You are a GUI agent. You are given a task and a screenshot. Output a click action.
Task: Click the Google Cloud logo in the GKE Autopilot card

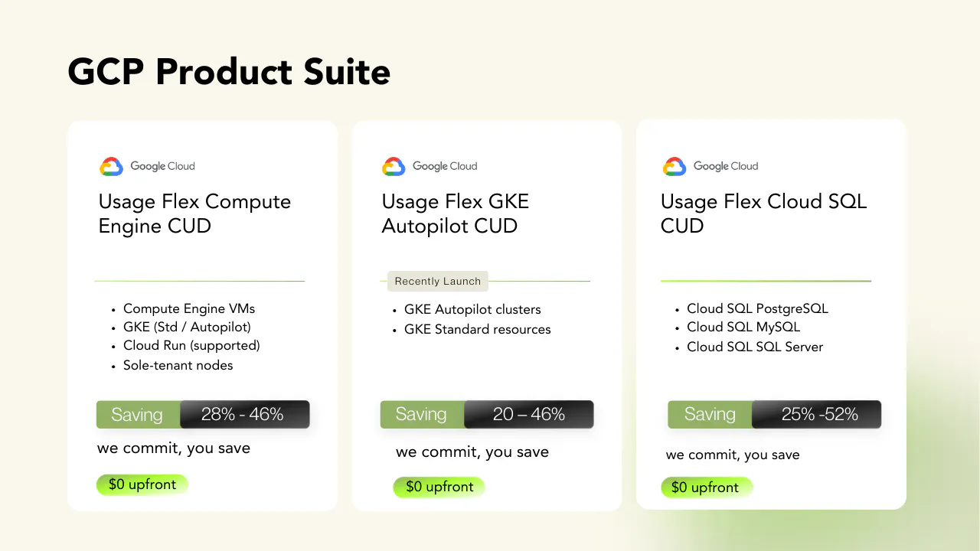tap(430, 166)
